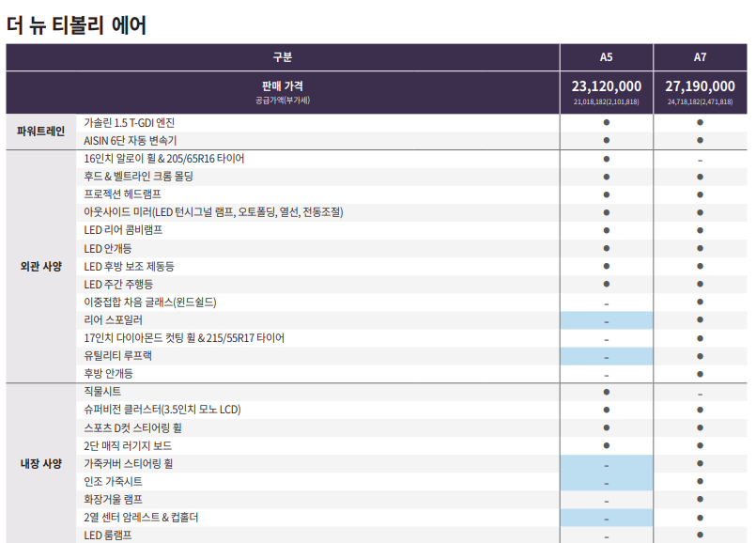Click highlighted A5 cell for 2열 센터 암레스트
The width and height of the screenshot is (756, 543).
tap(607, 518)
